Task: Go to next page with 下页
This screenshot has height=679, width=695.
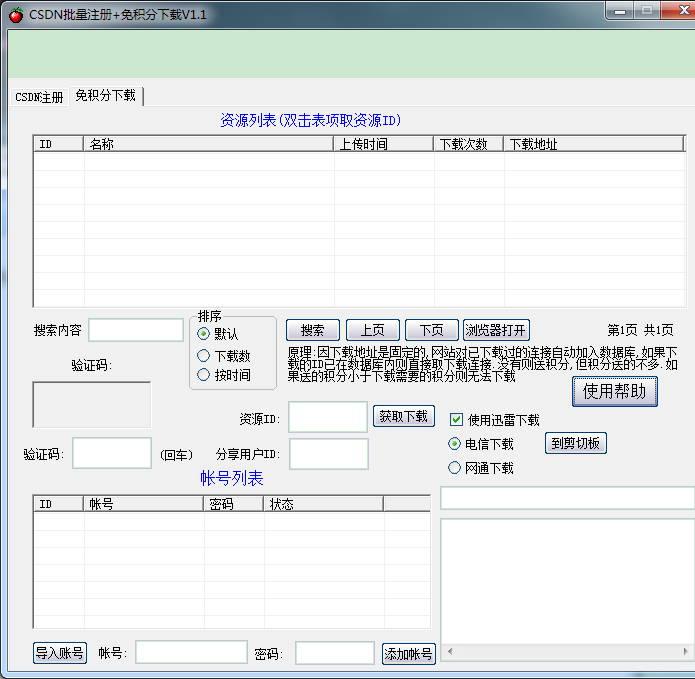Action: (x=431, y=330)
